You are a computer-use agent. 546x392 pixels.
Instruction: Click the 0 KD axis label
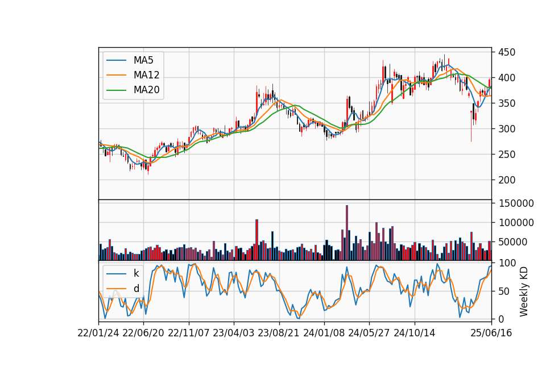click(x=501, y=319)
